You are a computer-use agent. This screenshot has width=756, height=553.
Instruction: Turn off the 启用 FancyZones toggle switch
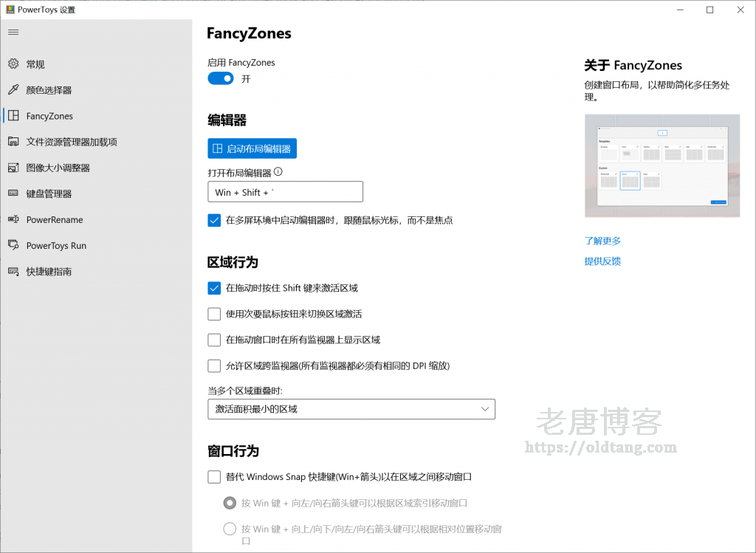tap(221, 78)
